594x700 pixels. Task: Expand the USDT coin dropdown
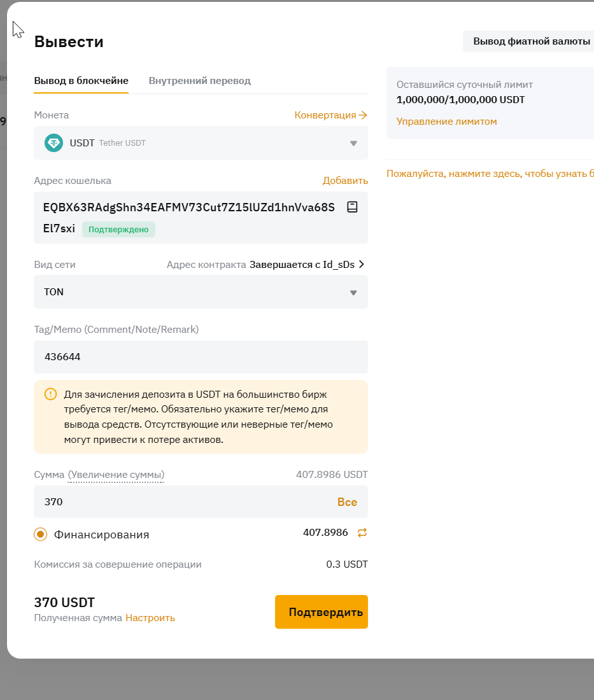click(201, 143)
